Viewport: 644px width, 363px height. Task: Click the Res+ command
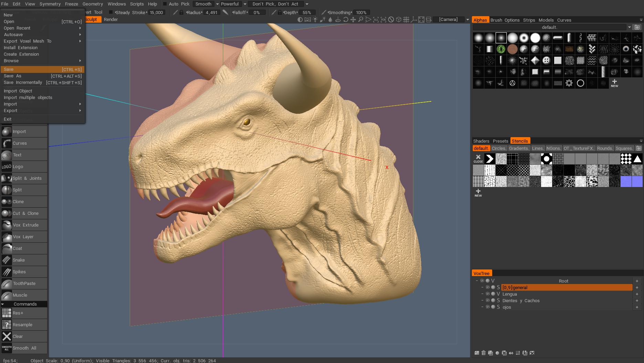click(24, 313)
